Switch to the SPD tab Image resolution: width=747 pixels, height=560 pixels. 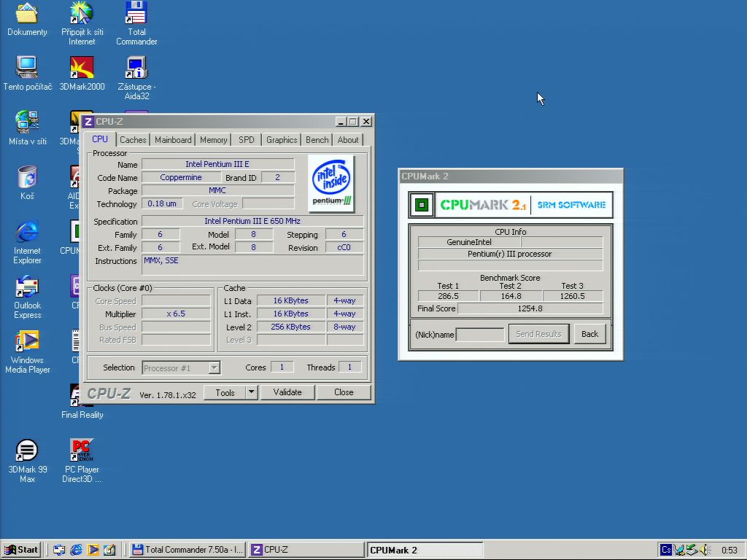[x=247, y=140]
